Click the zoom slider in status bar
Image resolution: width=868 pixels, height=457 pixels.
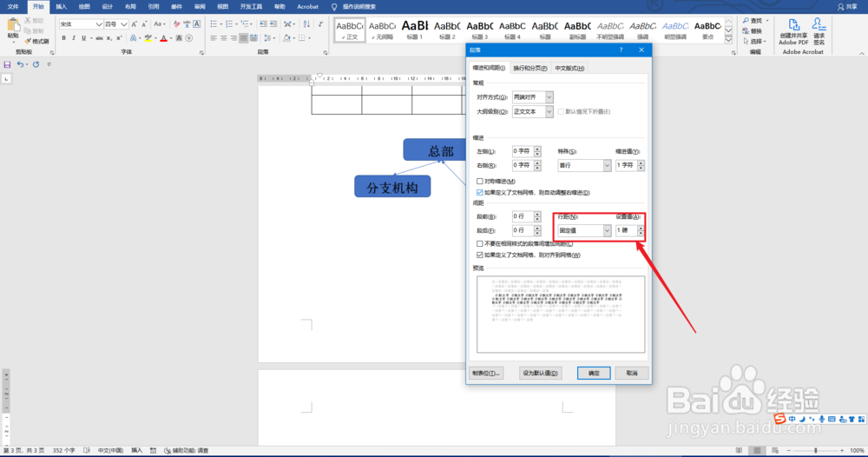tap(815, 451)
